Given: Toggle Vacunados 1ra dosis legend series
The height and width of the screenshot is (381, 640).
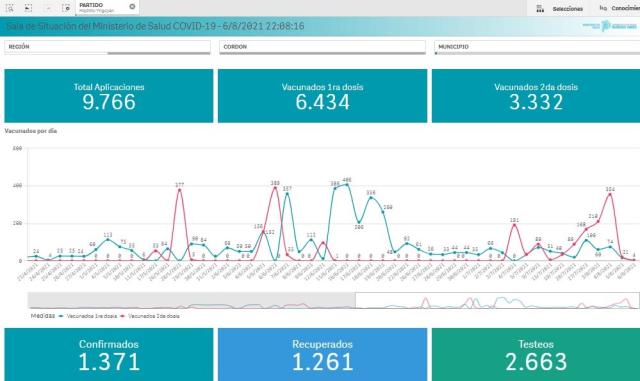Looking at the screenshot, I should 88,316.
